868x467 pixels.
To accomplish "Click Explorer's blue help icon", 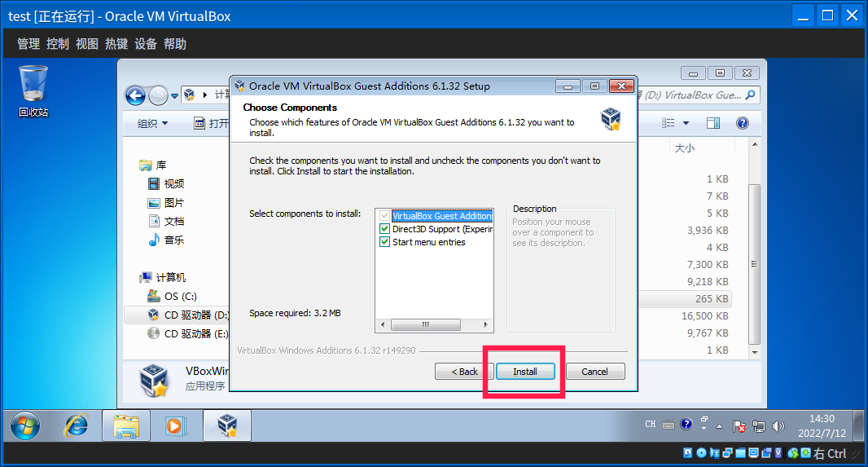I will 742,123.
